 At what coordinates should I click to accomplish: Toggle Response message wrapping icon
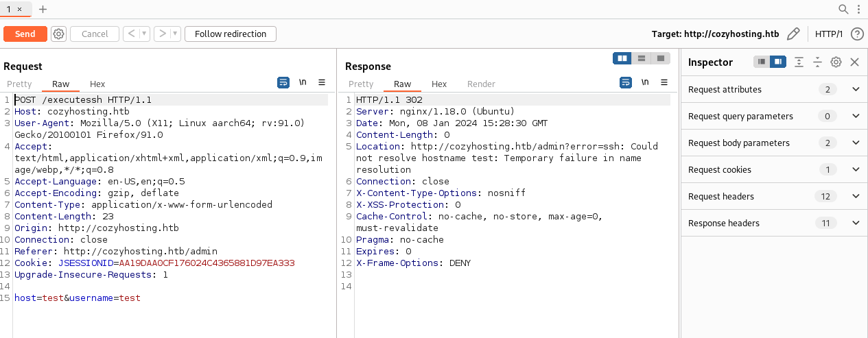point(625,82)
